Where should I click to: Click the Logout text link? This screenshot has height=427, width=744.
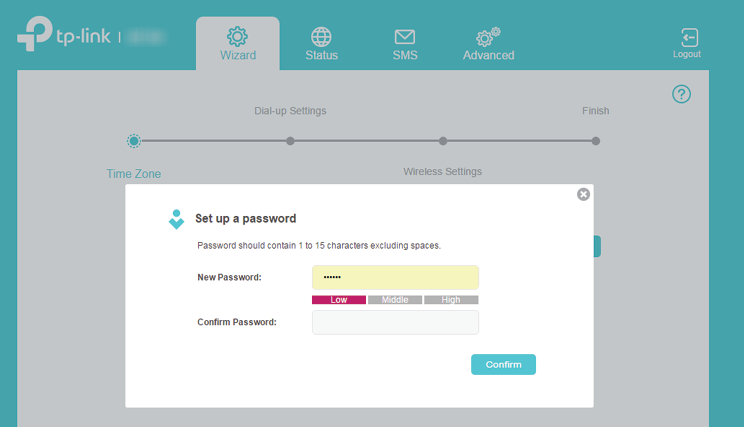pyautogui.click(x=687, y=54)
